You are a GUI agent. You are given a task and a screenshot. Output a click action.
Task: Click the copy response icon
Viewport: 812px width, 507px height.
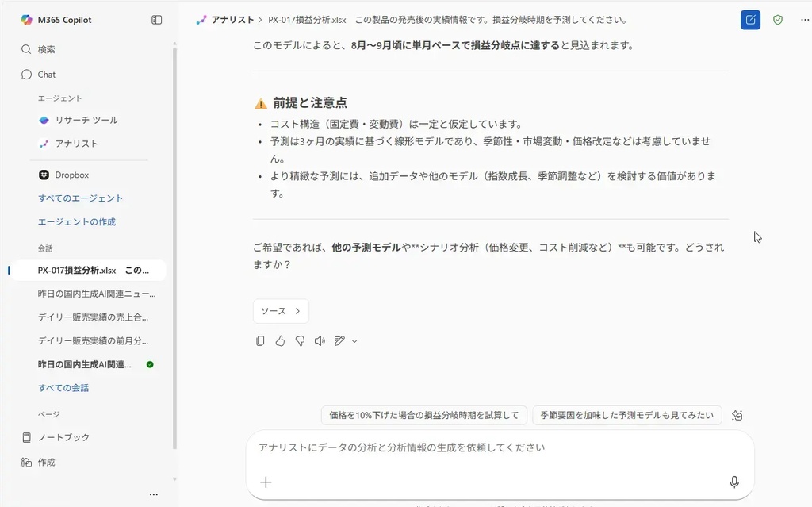260,341
